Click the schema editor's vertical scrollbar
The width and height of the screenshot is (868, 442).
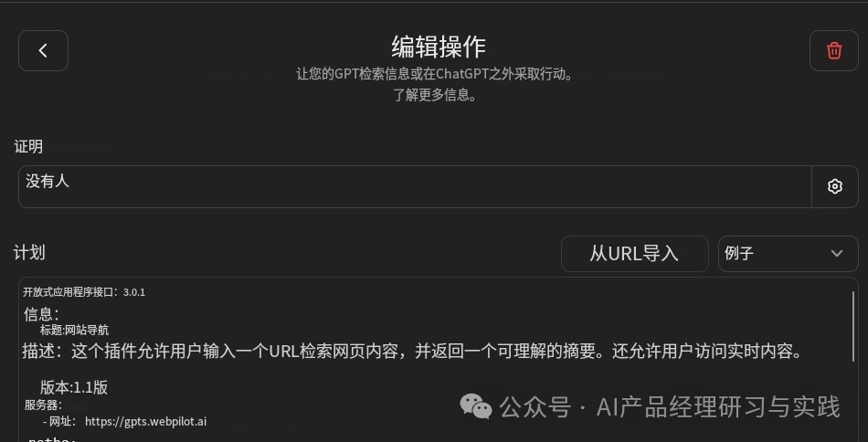point(853,326)
